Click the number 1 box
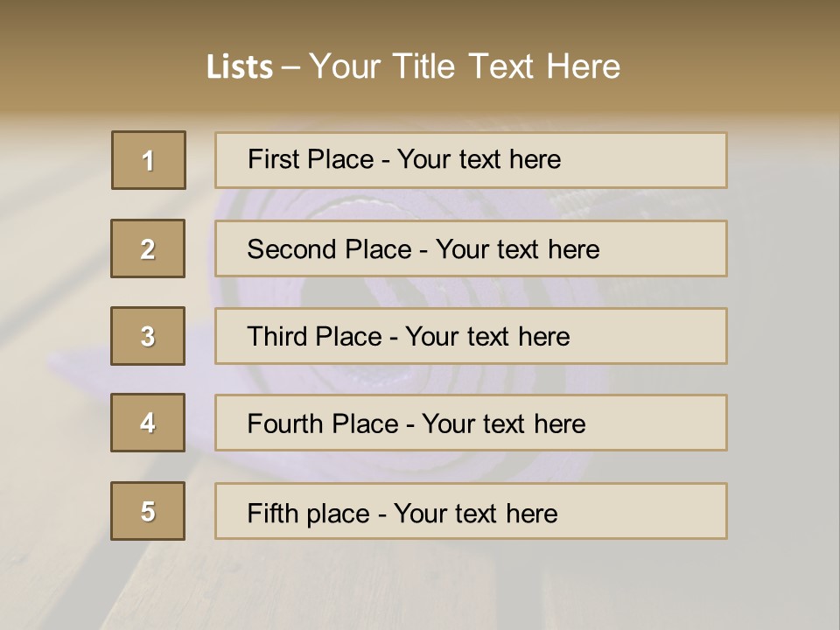The width and height of the screenshot is (840, 630). point(149,160)
